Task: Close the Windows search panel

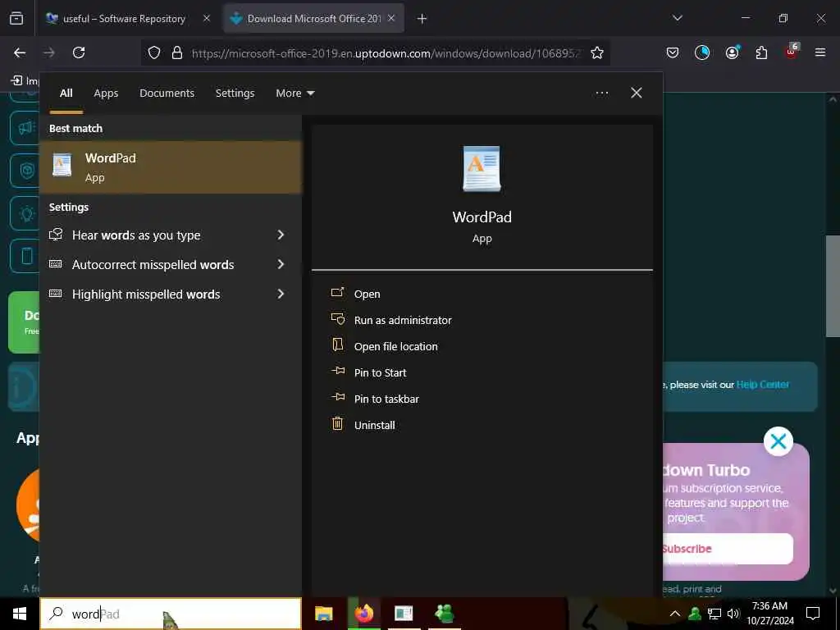Action: coord(636,93)
